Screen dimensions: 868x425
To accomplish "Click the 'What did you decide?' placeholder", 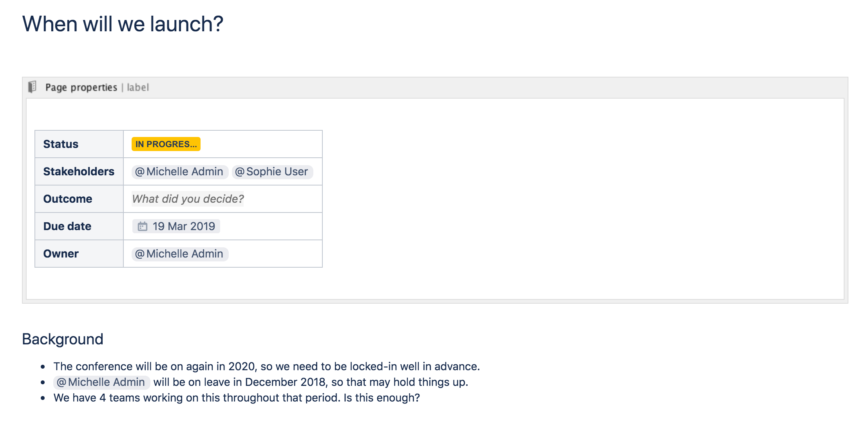I will [x=188, y=199].
